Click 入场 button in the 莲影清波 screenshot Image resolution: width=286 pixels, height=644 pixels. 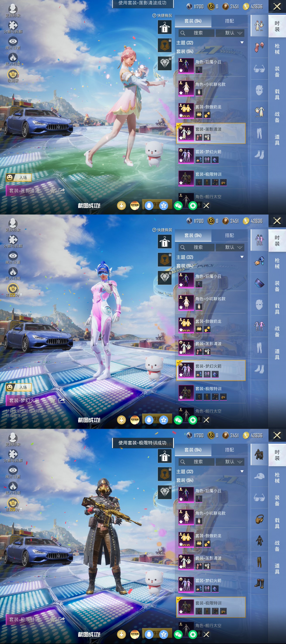19,178
